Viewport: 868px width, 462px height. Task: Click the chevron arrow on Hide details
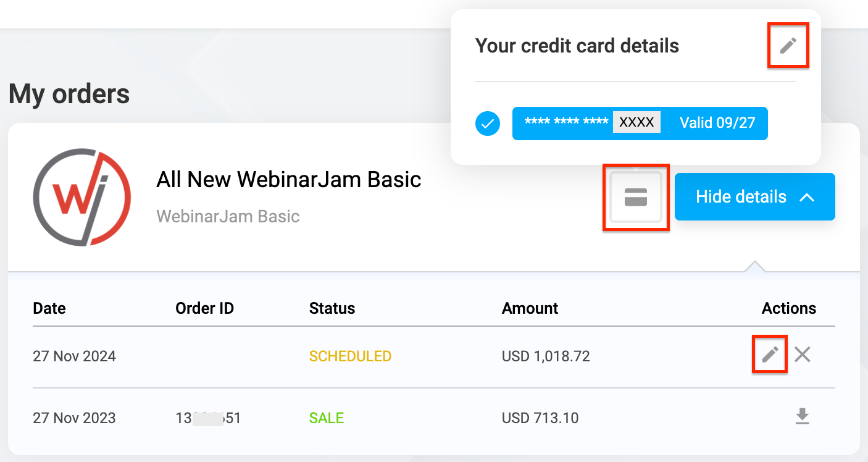point(807,196)
